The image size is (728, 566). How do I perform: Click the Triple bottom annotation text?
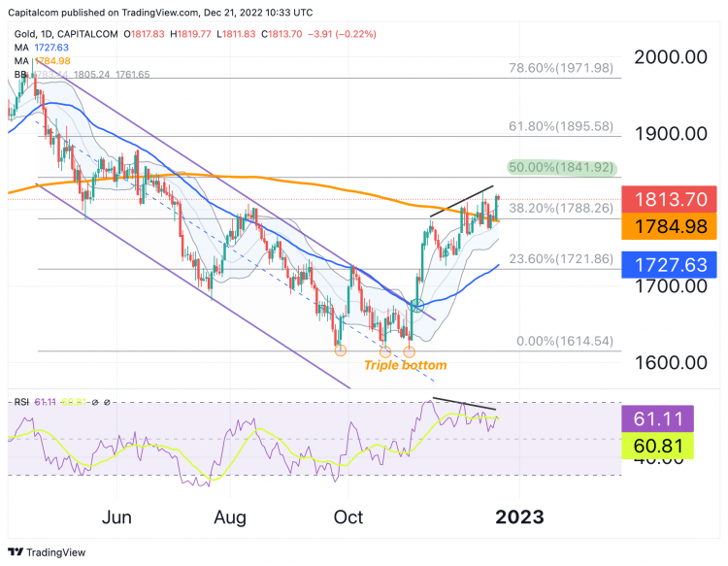click(406, 365)
